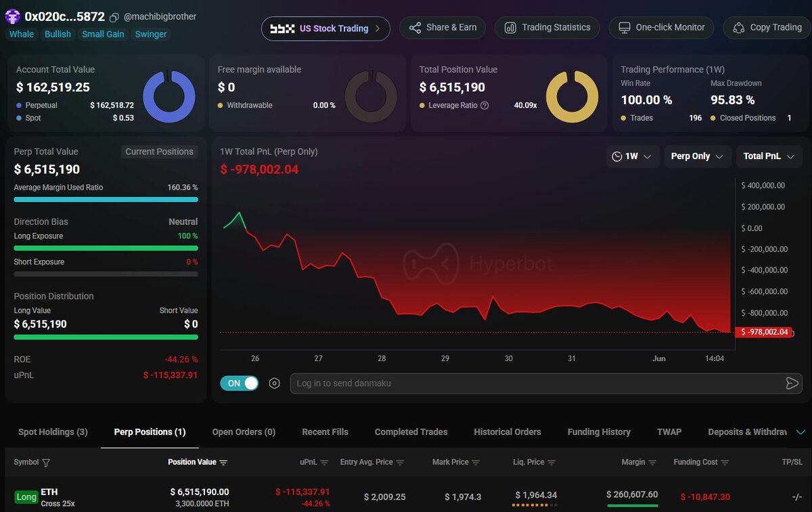Open the Perp Only dropdown
The width and height of the screenshot is (812, 512).
(x=698, y=156)
